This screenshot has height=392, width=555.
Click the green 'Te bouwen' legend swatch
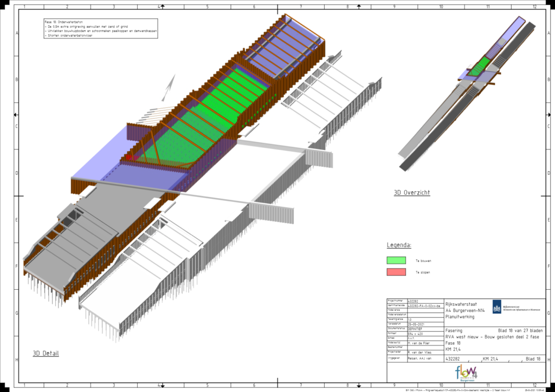point(396,260)
